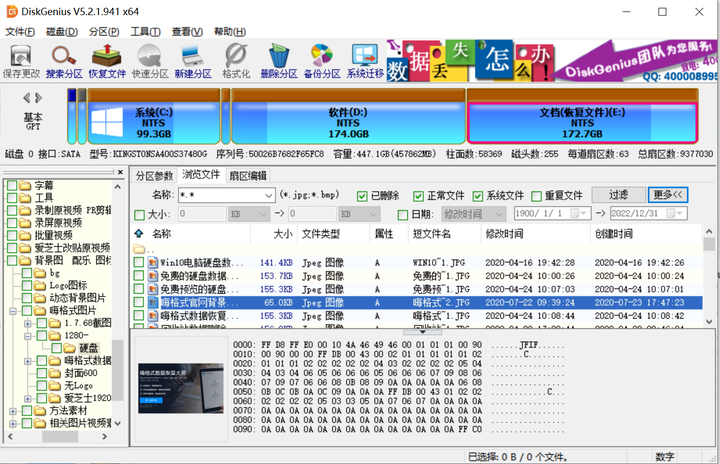Go to previous disk with left arrow

(x=27, y=98)
